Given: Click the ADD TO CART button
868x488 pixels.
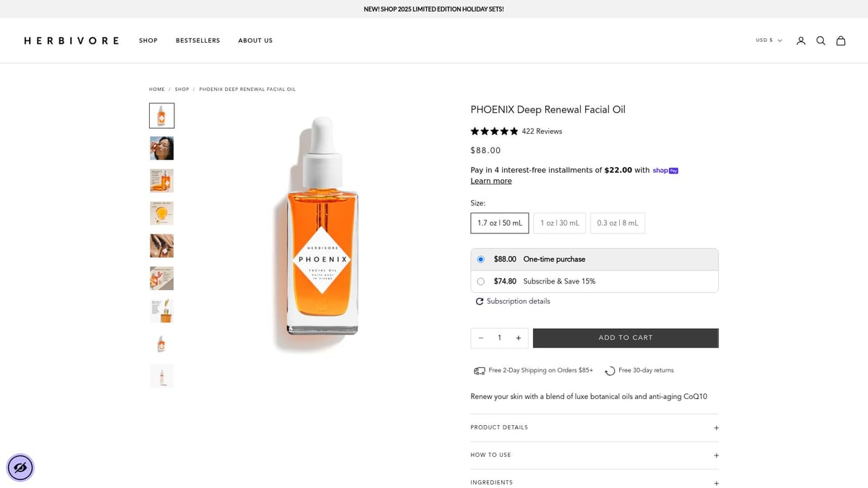Looking at the screenshot, I should 625,338.
